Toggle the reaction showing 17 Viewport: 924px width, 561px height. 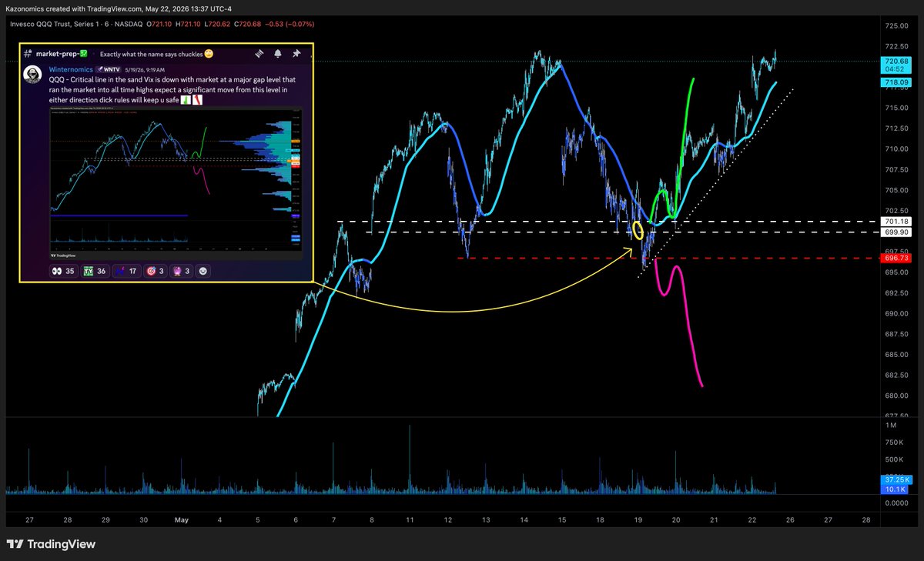pyautogui.click(x=127, y=271)
